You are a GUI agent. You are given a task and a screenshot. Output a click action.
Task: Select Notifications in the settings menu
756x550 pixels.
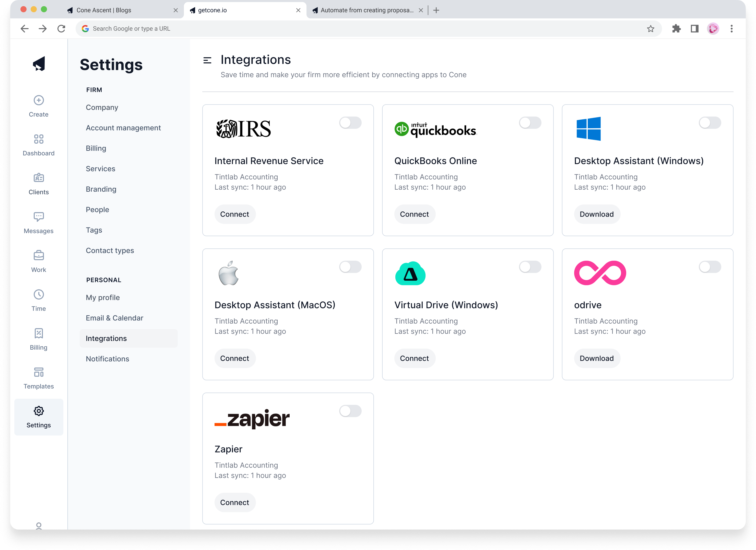[107, 359]
